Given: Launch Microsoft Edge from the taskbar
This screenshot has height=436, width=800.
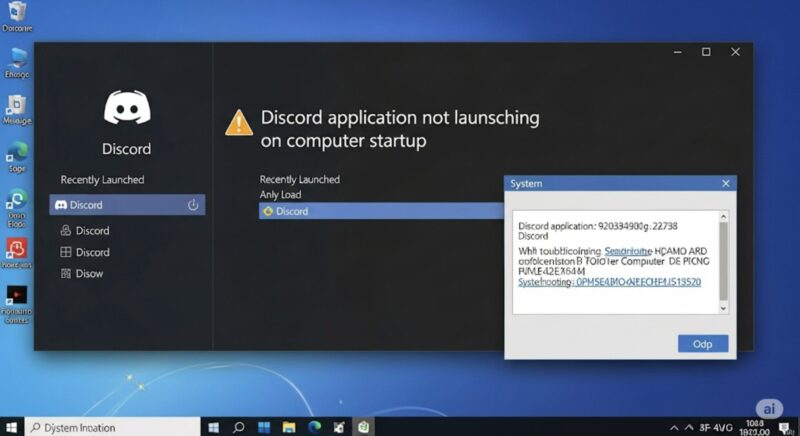Looking at the screenshot, I should tap(314, 427).
